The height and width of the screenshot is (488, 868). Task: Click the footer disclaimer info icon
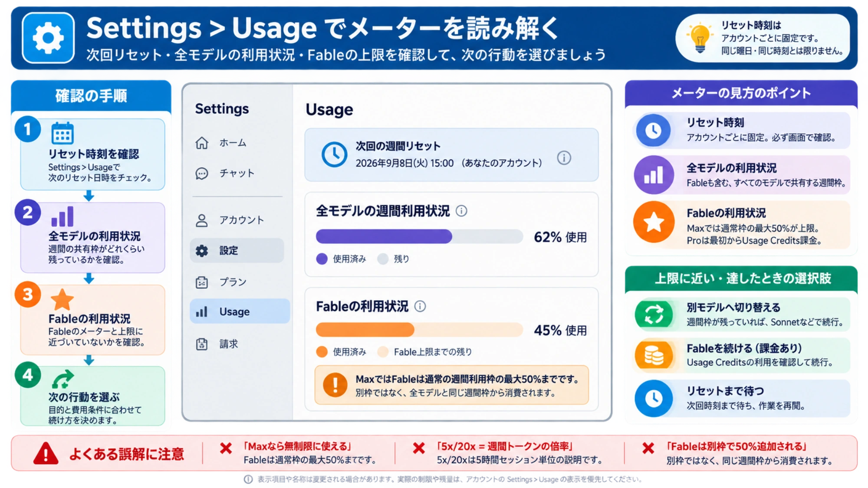(248, 479)
